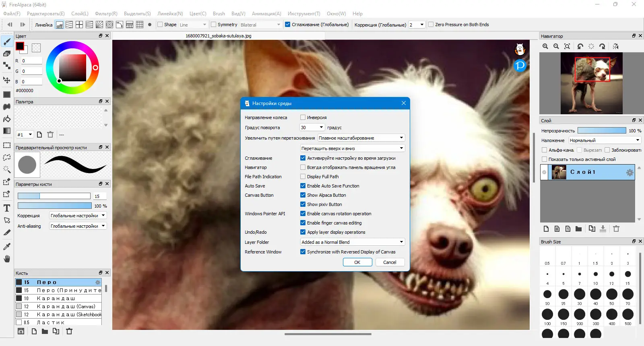Toggle Enable canvas rotation operation
Screen dimensions: 644x346
pyautogui.click(x=303, y=213)
